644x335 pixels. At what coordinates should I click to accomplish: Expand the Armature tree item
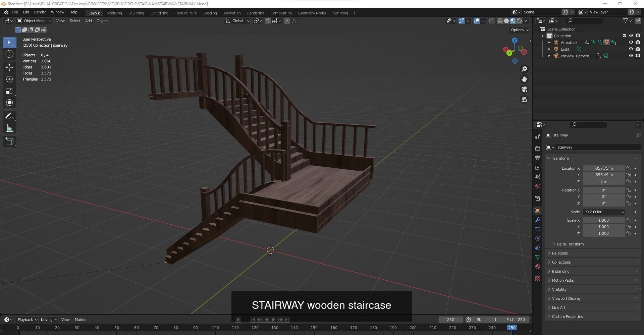click(549, 43)
